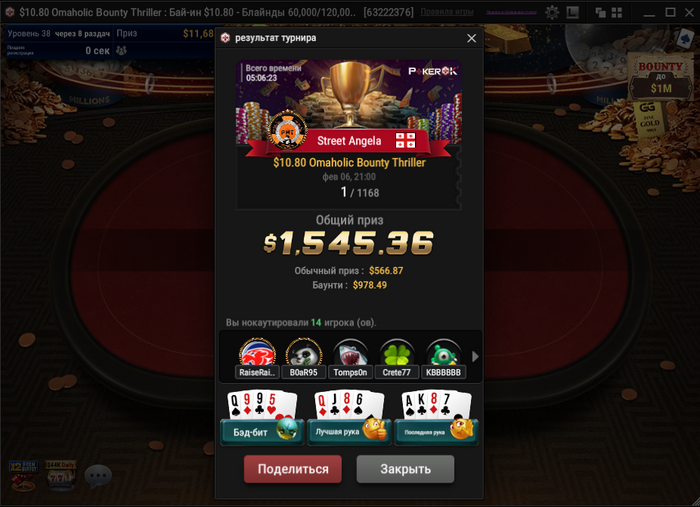Image resolution: width=700 pixels, height=507 pixels.
Task: Select RaiseRai.. knocked-out player avatar
Action: 257,358
